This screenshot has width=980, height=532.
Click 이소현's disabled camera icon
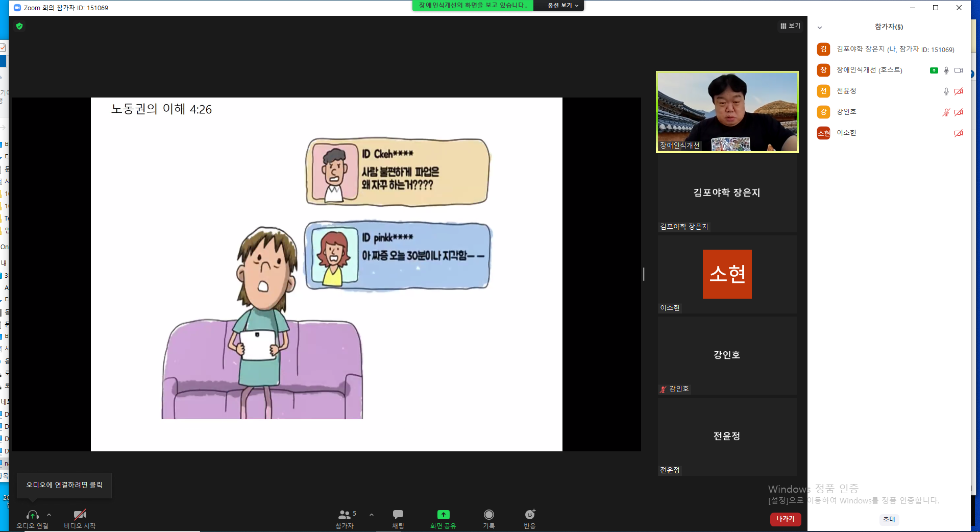[x=959, y=133]
